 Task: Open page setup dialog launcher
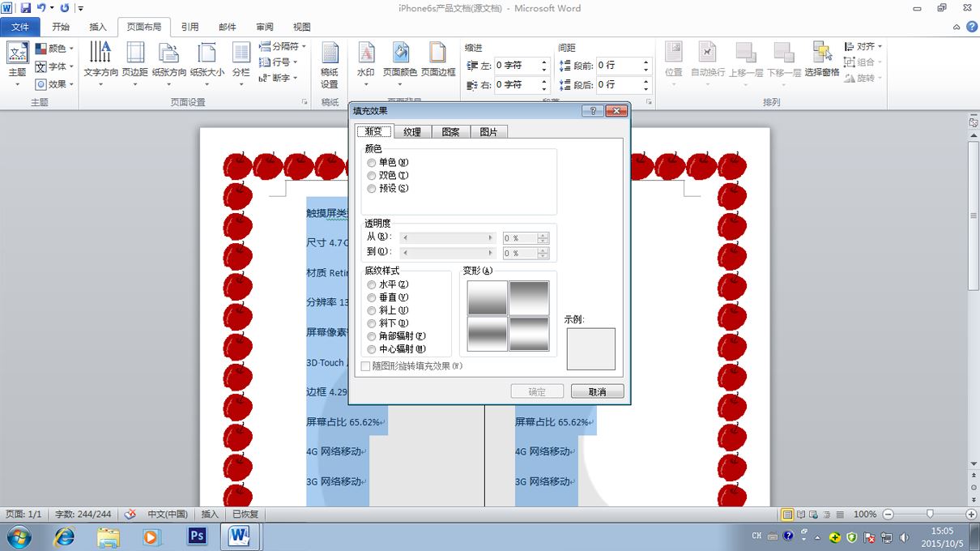point(305,102)
